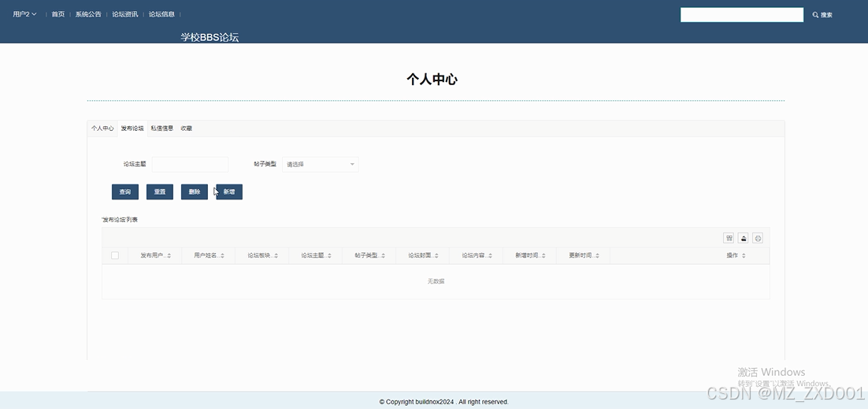Screen dimensions: 868x409
Task: Click the Copyright buildnox2024 footer text
Action: point(444,402)
